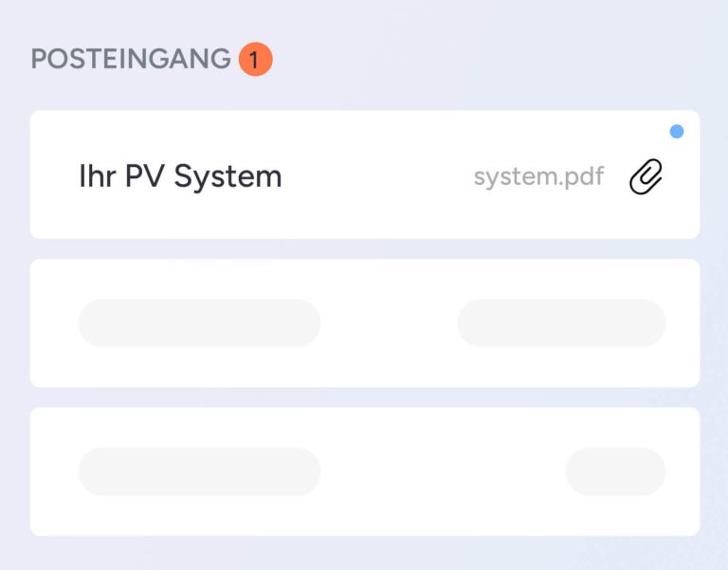
Task: Click the orange unread count badge
Action: click(255, 60)
